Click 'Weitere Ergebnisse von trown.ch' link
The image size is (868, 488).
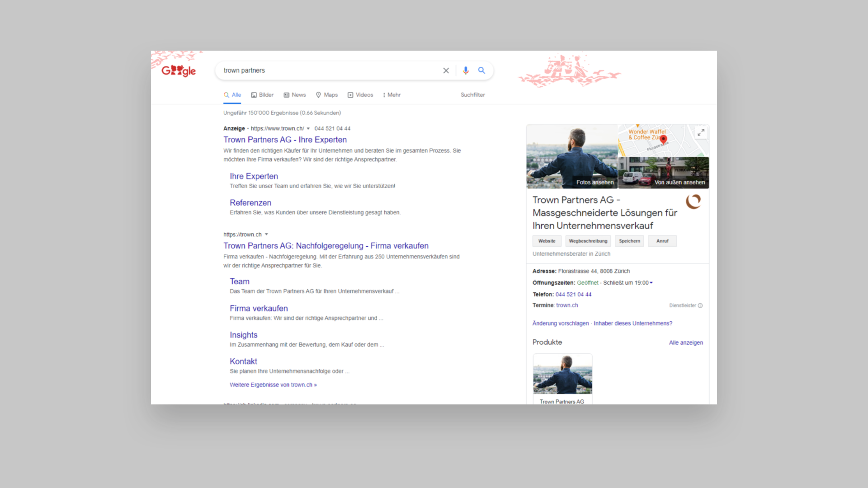[x=273, y=385]
